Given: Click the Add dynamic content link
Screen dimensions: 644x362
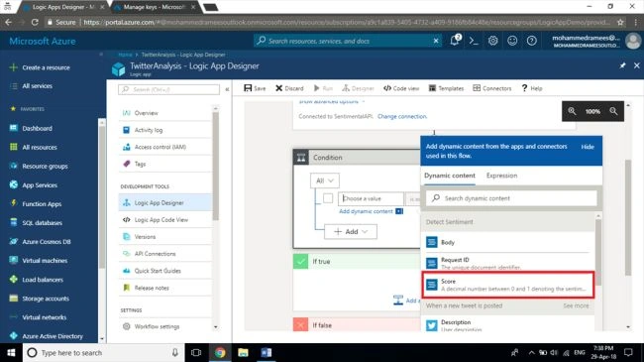Looking at the screenshot, I should [366, 211].
